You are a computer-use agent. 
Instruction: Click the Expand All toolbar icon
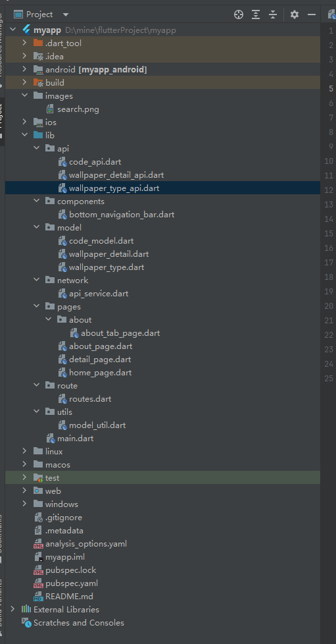(256, 14)
